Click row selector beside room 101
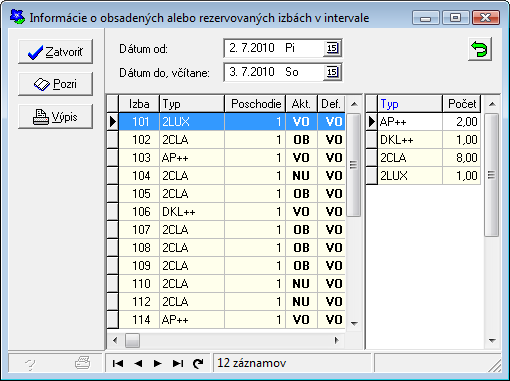 [x=113, y=122]
